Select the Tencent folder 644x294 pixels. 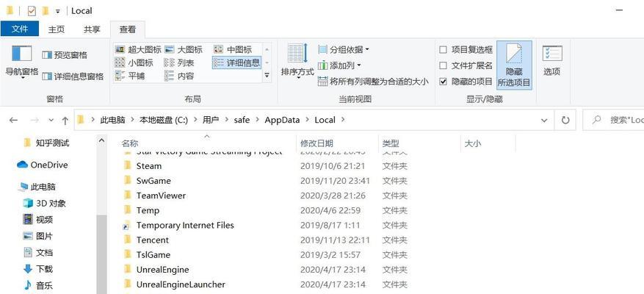[x=153, y=240]
